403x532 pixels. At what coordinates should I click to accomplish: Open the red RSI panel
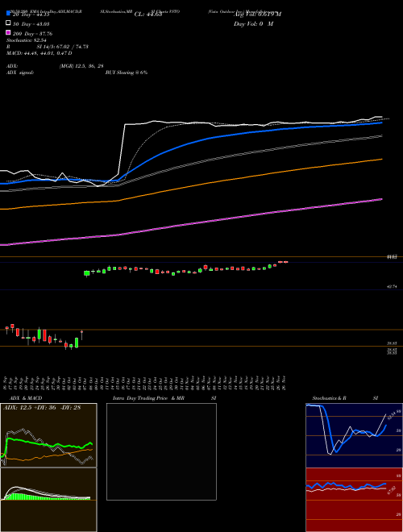[x=354, y=500]
